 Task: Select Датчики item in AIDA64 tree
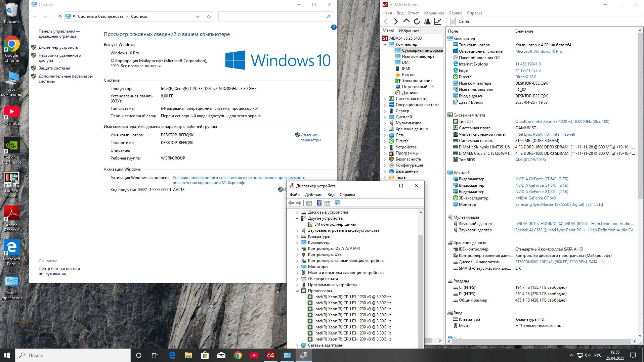(x=410, y=93)
